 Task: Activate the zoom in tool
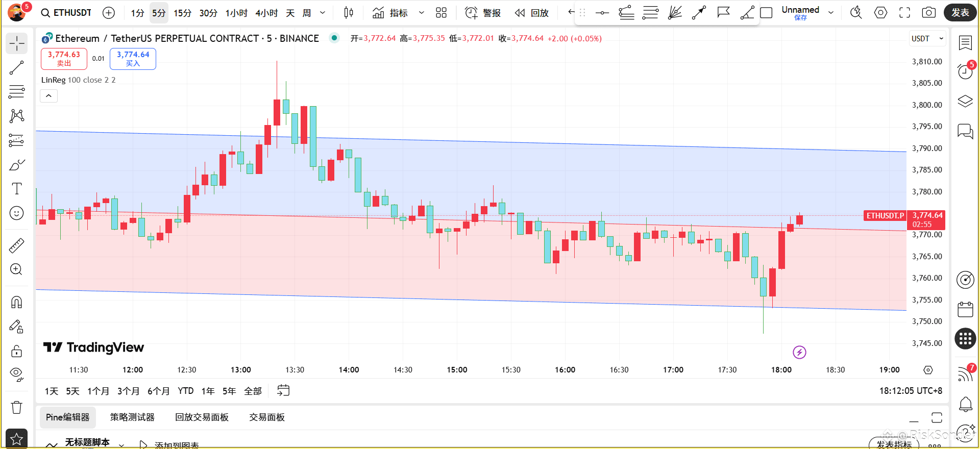(x=17, y=269)
